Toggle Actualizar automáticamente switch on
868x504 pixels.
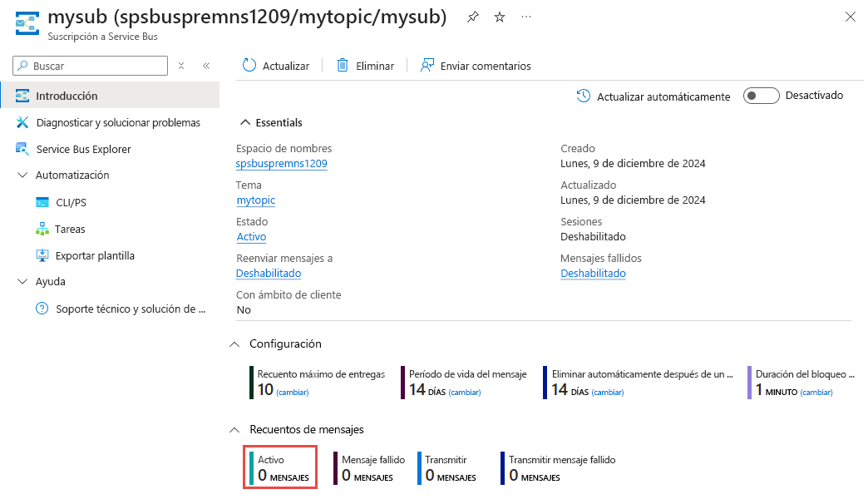click(761, 96)
